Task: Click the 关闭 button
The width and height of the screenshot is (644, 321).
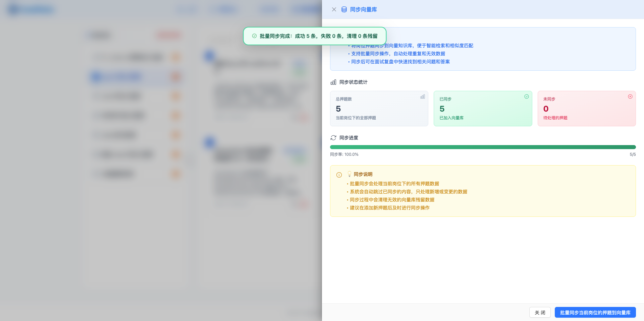Action: pos(540,312)
